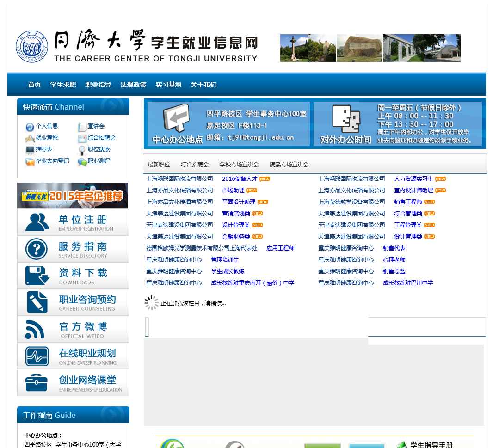Open 职业咨询预约 Career Counseling button
This screenshot has width=493, height=448.
coord(73,302)
